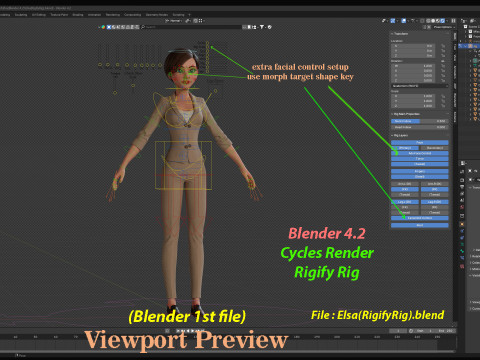Switch to rendered viewport shading
This screenshot has height=360, width=480.
point(442,21)
